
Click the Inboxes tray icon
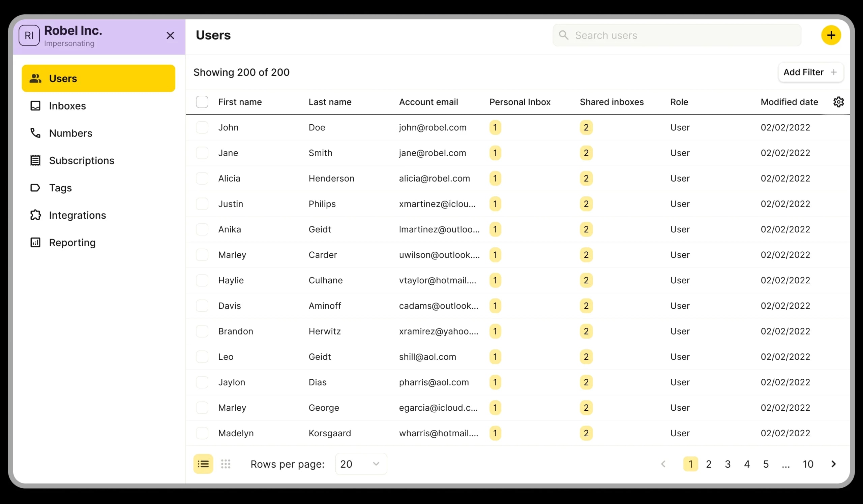(35, 106)
